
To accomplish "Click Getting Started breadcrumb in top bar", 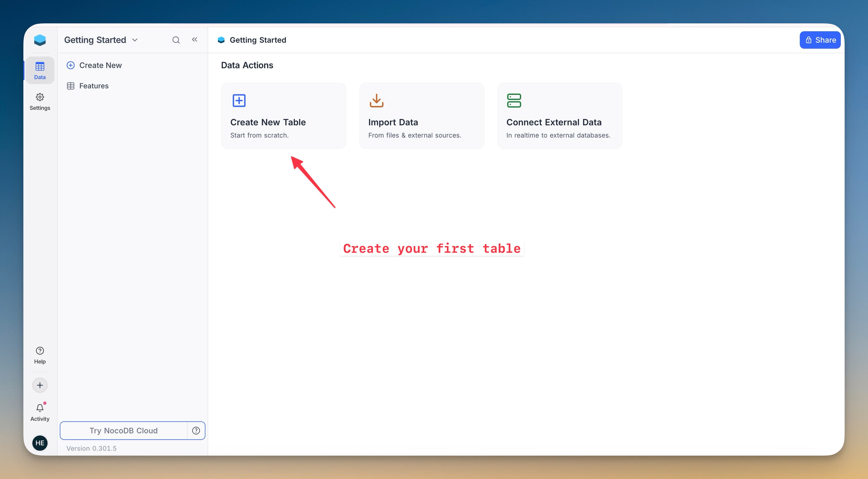I will [x=257, y=40].
